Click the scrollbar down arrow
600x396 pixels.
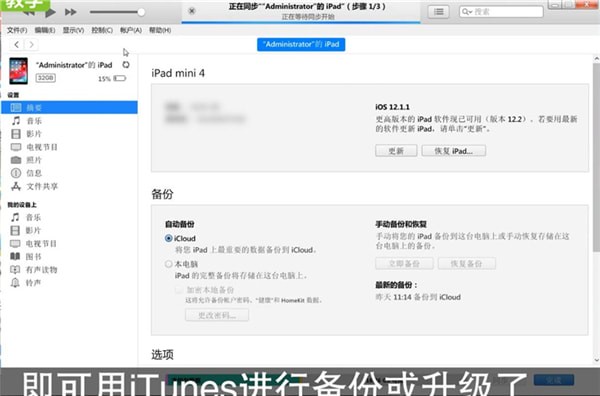click(x=596, y=360)
